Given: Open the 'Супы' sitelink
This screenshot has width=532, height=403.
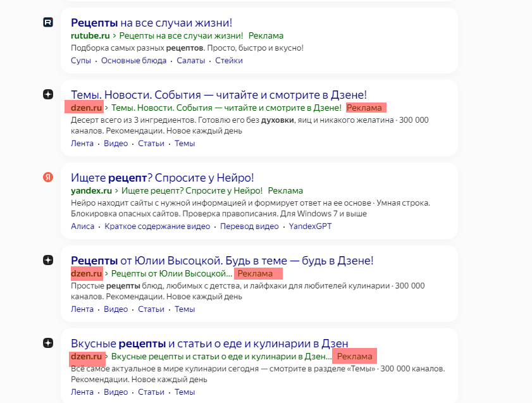Looking at the screenshot, I should pyautogui.click(x=81, y=60).
